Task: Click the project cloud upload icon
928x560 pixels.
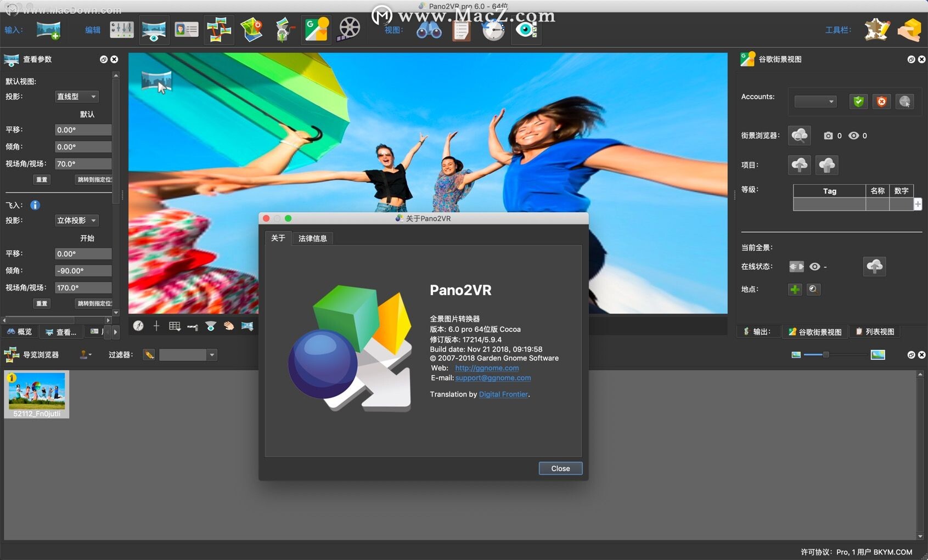Action: (800, 165)
